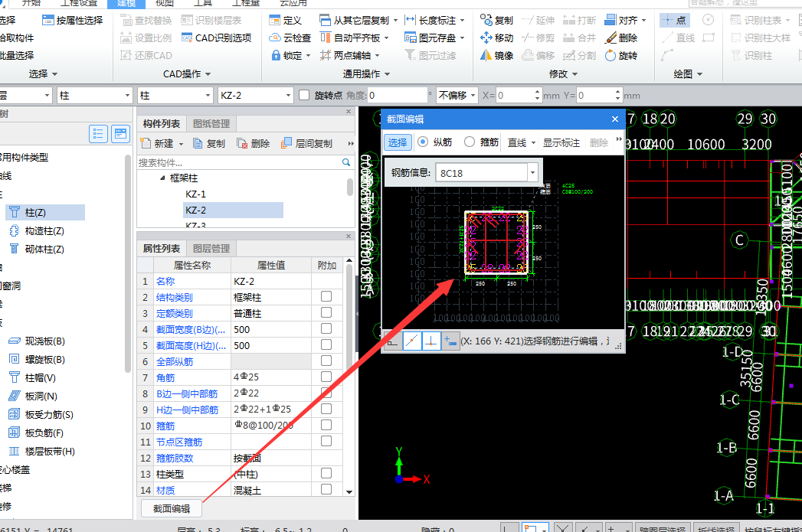Open the 视图 ribbon tab
The width and height of the screenshot is (802, 532).
click(164, 3)
